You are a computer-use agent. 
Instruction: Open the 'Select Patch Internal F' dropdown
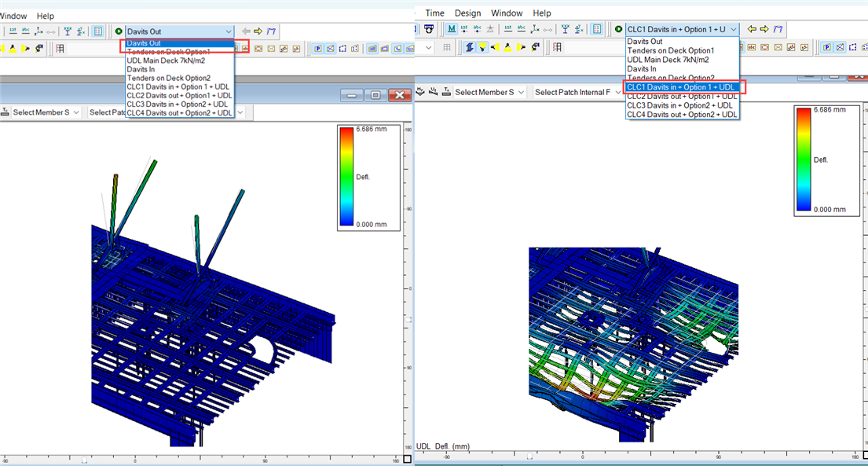click(x=618, y=92)
